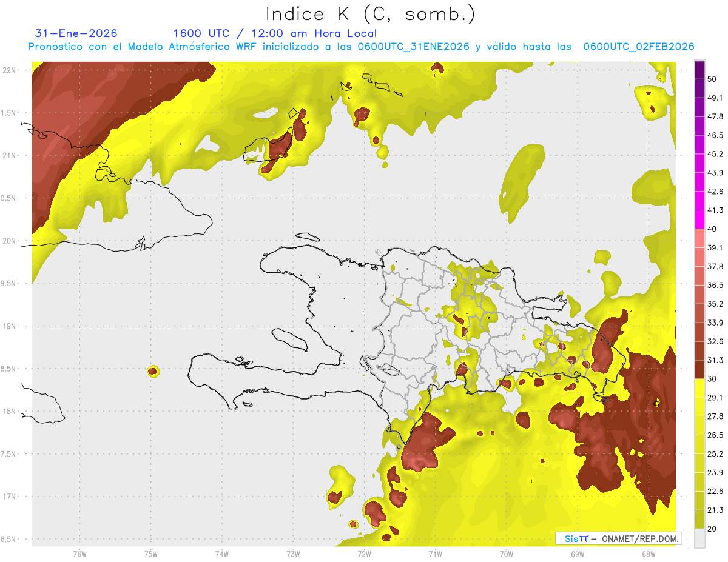Viewport: 728px width, 562px height.
Task: Click colorbar value "26.5"
Action: pyautogui.click(x=715, y=435)
